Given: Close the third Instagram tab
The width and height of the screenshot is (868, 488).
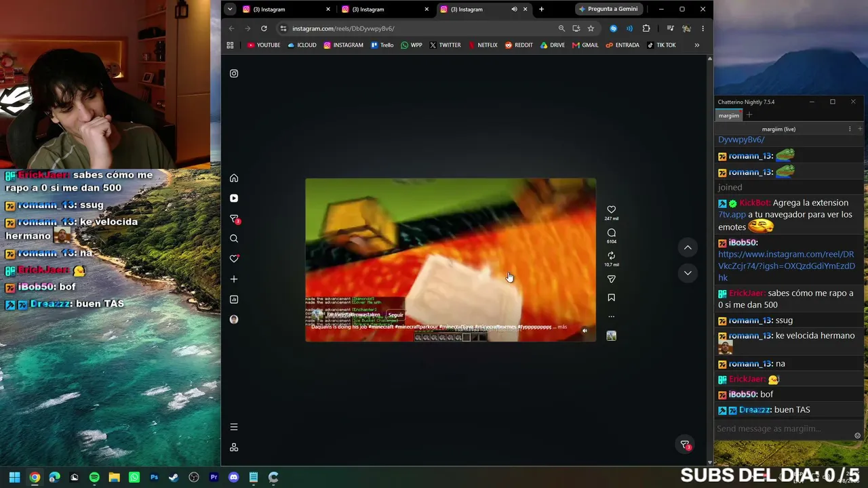Looking at the screenshot, I should pyautogui.click(x=525, y=9).
